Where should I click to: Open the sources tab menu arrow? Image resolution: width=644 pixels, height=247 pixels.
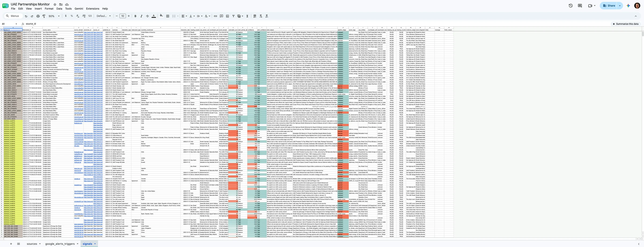(x=40, y=244)
